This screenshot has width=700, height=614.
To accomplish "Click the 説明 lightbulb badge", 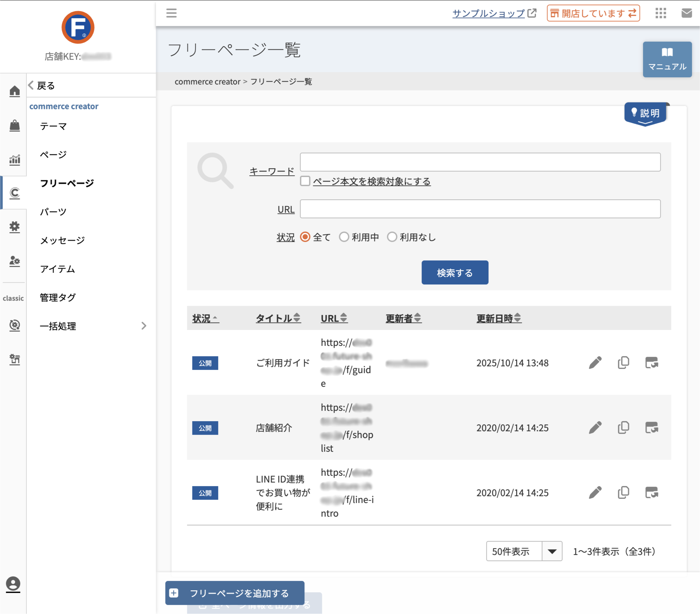I will (645, 114).
